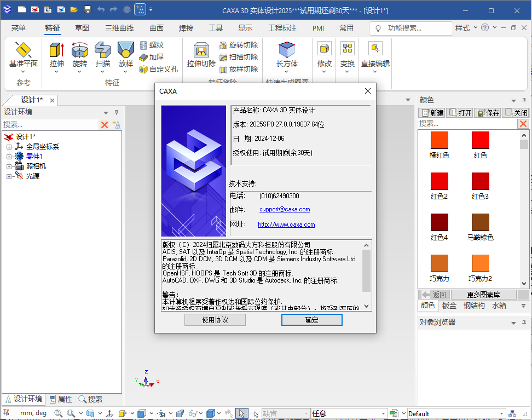This screenshot has height=420, width=532.
Task: Click the design tree toggle icon in title bar
Action: [x=140, y=9]
